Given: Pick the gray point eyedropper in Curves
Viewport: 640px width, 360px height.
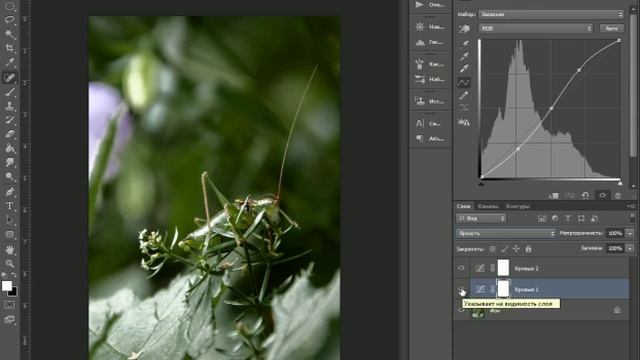Looking at the screenshot, I should [464, 56].
